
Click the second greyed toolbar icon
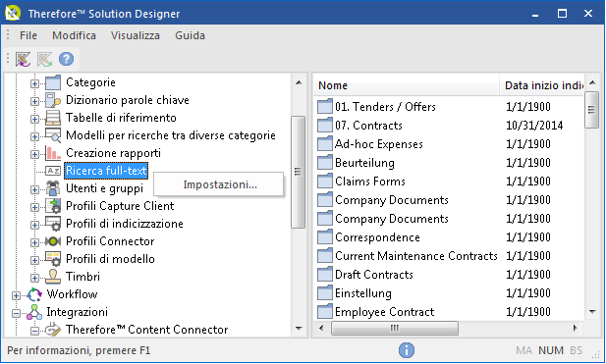45,59
